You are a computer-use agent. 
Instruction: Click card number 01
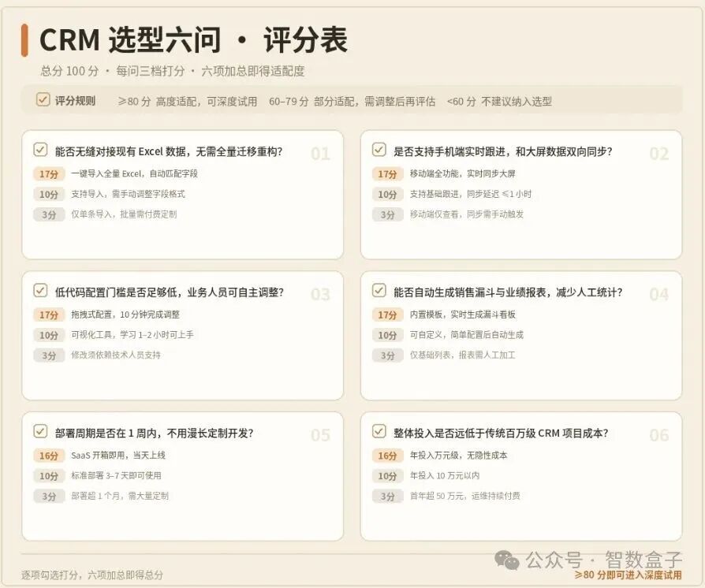[320, 154]
